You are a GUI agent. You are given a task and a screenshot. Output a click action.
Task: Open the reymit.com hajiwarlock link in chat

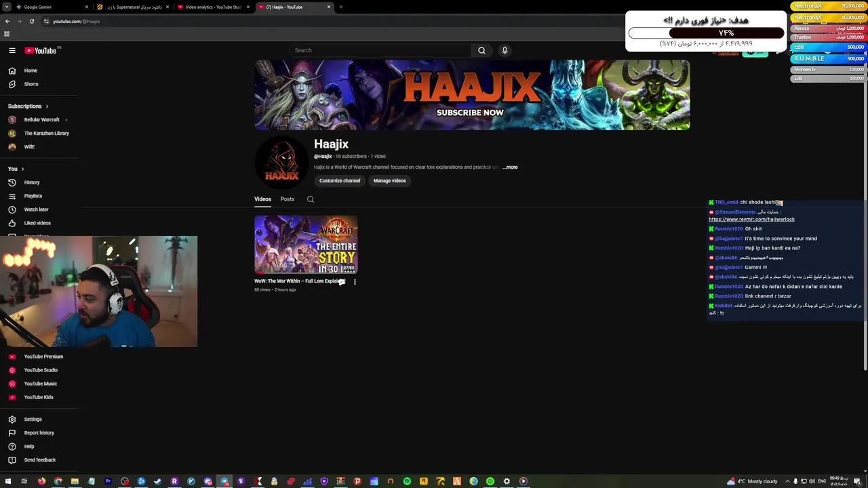click(751, 220)
